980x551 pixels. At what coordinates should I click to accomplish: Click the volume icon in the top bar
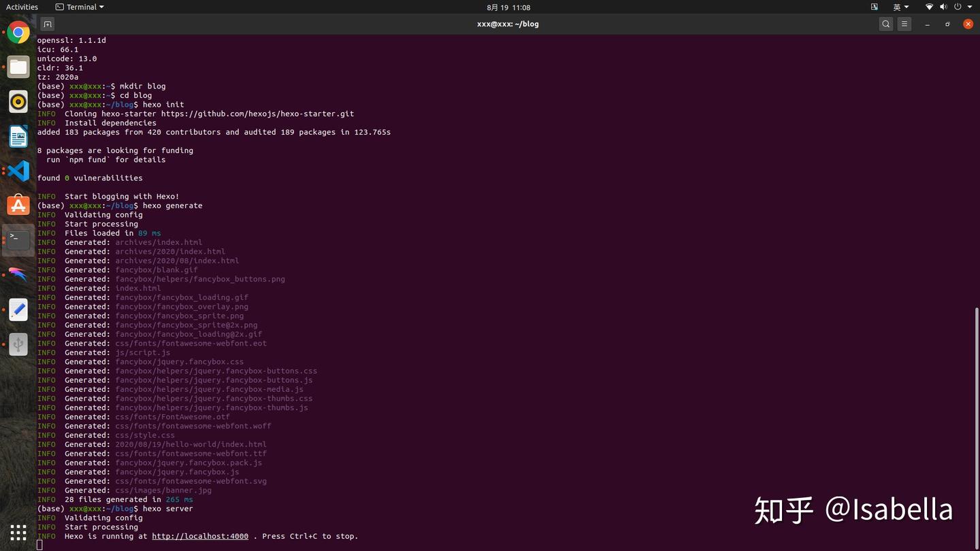coord(943,7)
